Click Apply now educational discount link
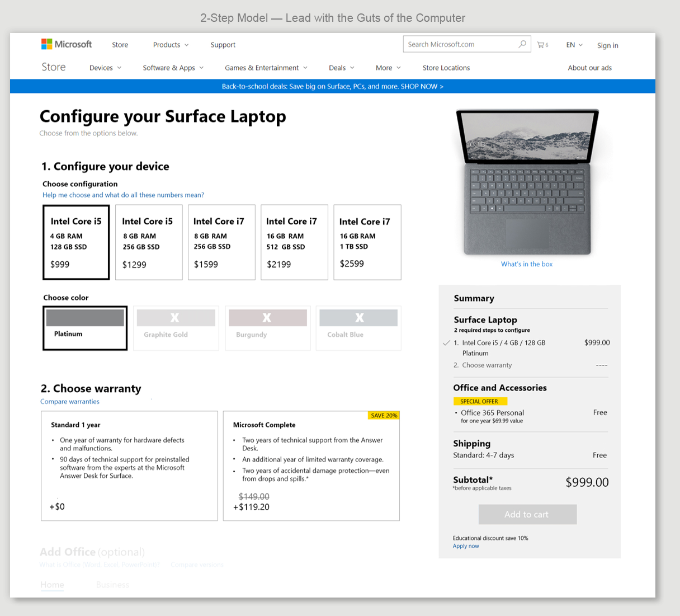 (x=466, y=546)
